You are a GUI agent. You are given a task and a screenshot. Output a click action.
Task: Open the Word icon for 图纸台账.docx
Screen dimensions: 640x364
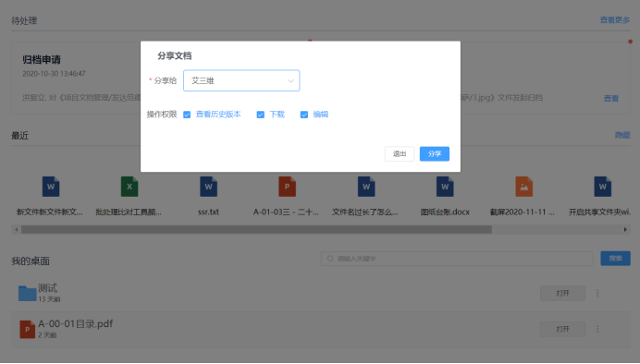(x=445, y=187)
